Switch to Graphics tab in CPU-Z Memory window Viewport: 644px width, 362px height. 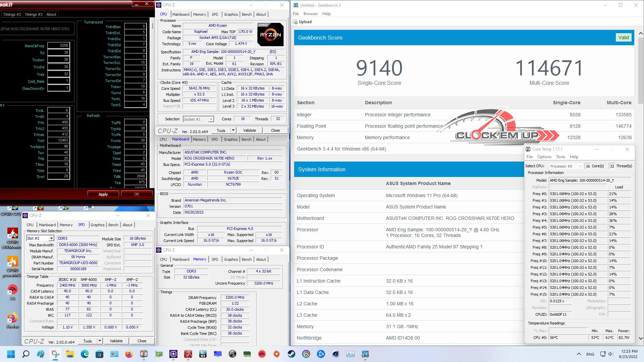point(231,259)
